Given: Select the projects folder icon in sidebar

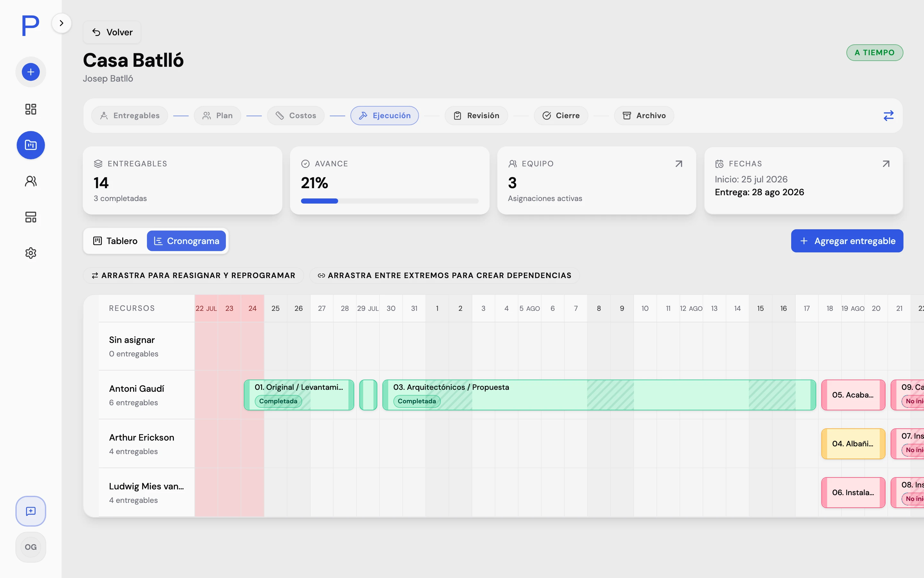Looking at the screenshot, I should coord(30,145).
